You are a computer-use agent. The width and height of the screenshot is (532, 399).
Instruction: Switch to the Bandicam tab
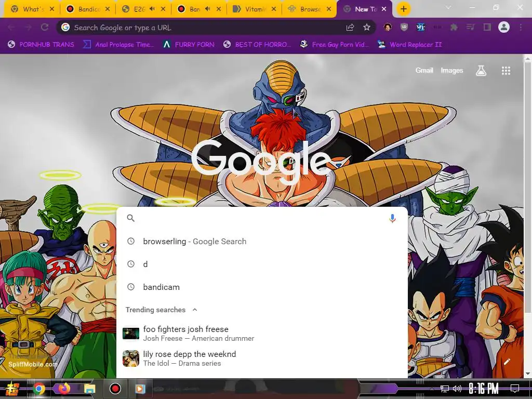(87, 9)
